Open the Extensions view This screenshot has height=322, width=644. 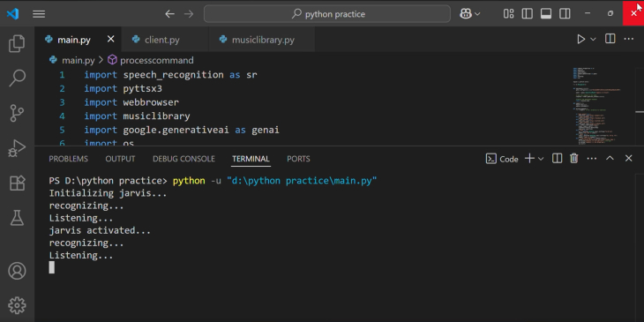(17, 183)
